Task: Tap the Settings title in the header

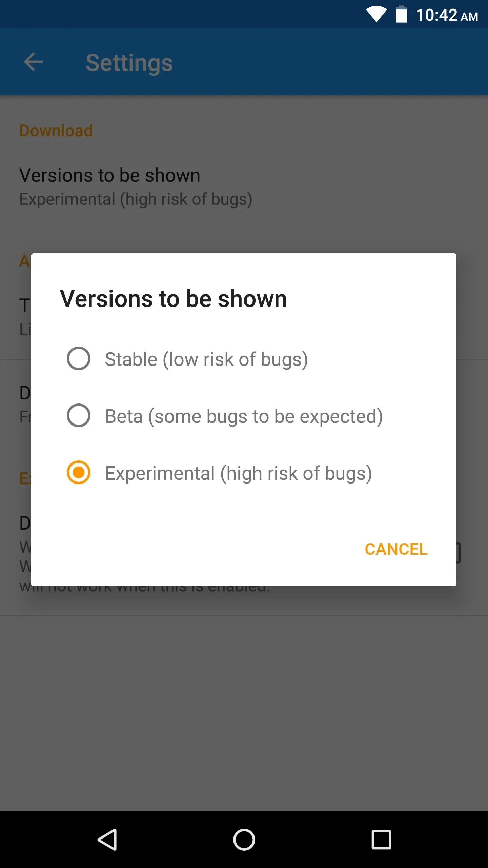Action: point(129,63)
